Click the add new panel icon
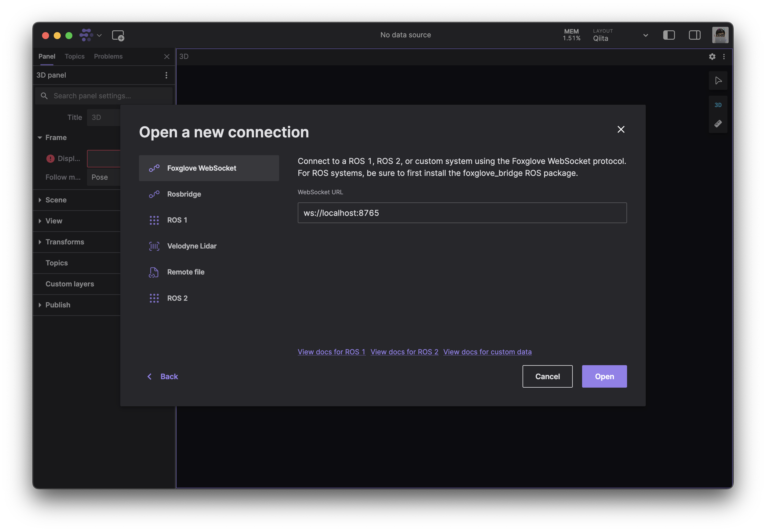 119,35
